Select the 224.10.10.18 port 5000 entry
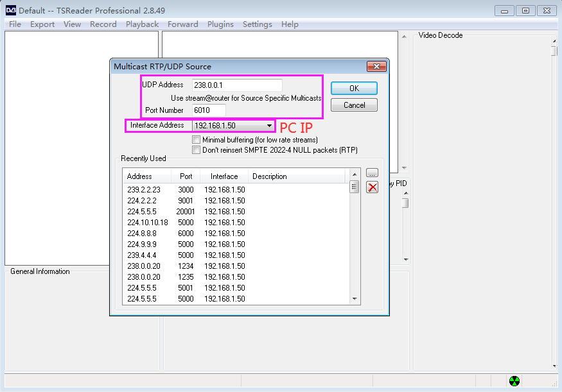 pyautogui.click(x=147, y=223)
